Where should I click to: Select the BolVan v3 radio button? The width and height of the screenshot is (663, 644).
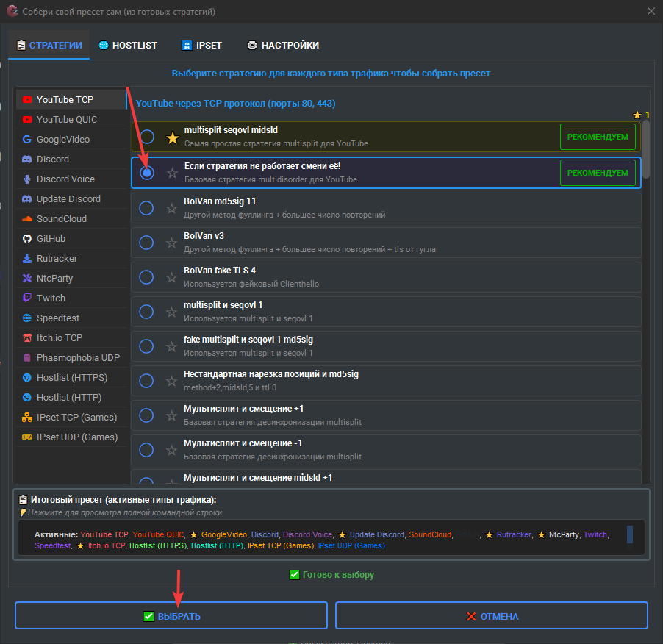[146, 243]
